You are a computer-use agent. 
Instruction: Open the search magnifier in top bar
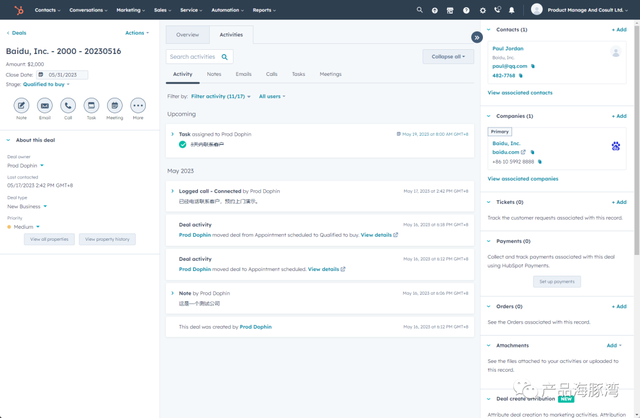coord(420,10)
